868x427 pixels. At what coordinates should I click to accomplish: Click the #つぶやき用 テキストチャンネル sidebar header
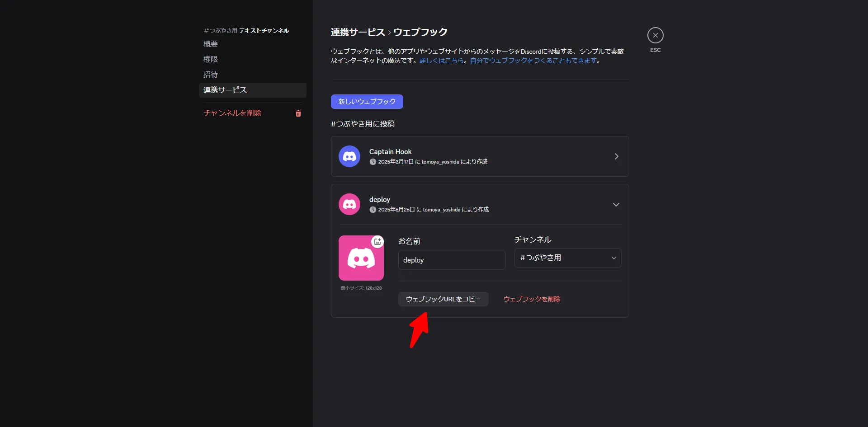pyautogui.click(x=246, y=31)
